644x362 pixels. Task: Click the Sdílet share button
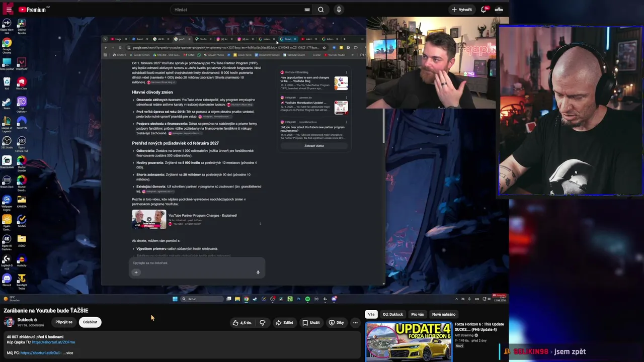click(284, 323)
